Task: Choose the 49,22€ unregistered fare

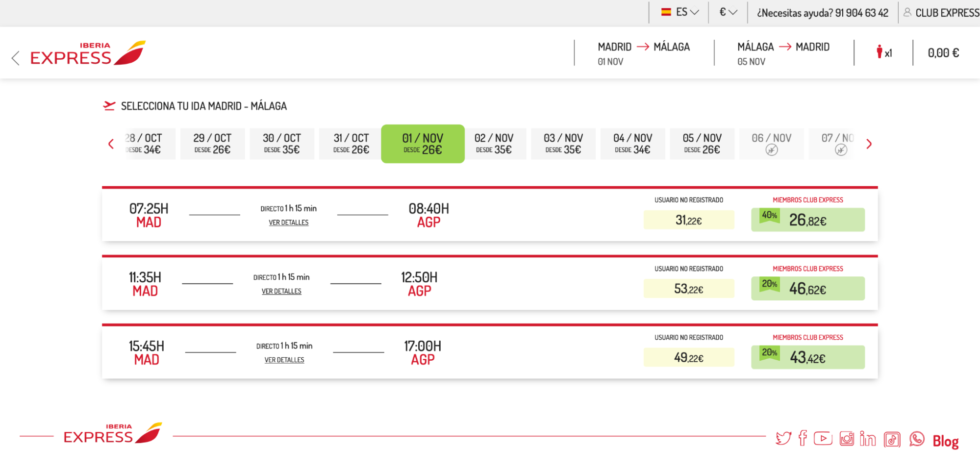Action: [689, 357]
